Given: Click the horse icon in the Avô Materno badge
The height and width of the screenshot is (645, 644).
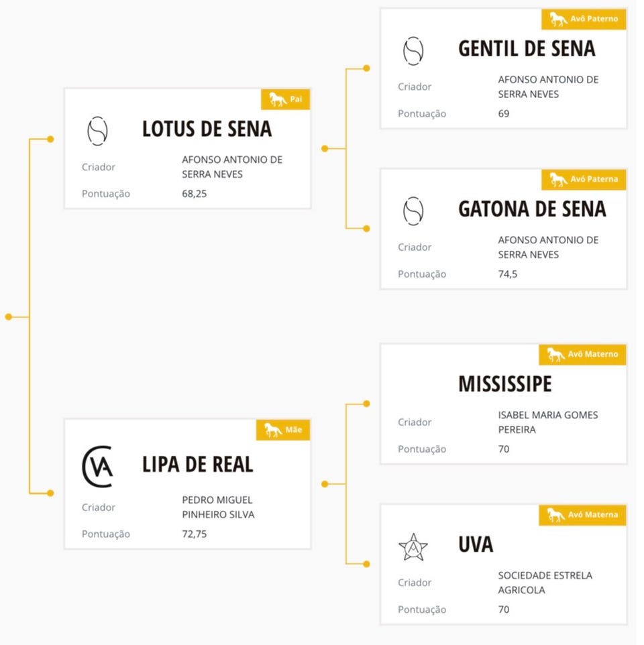Looking at the screenshot, I should point(555,355).
